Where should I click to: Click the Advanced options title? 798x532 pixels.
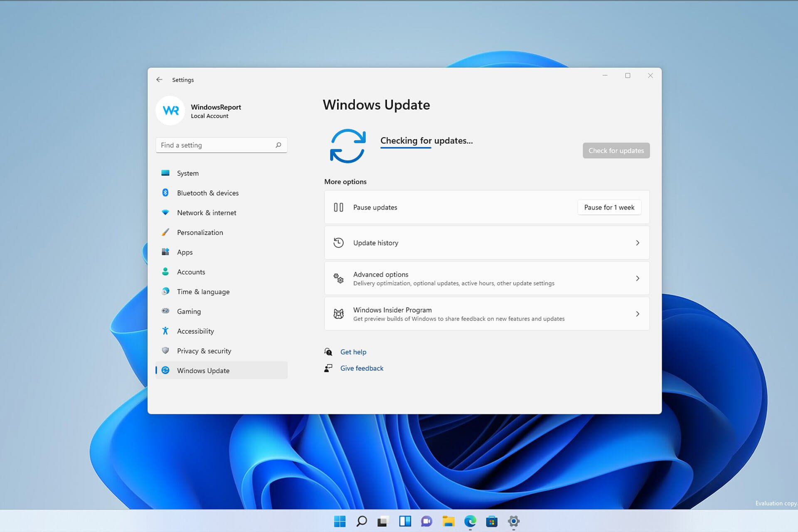point(381,274)
